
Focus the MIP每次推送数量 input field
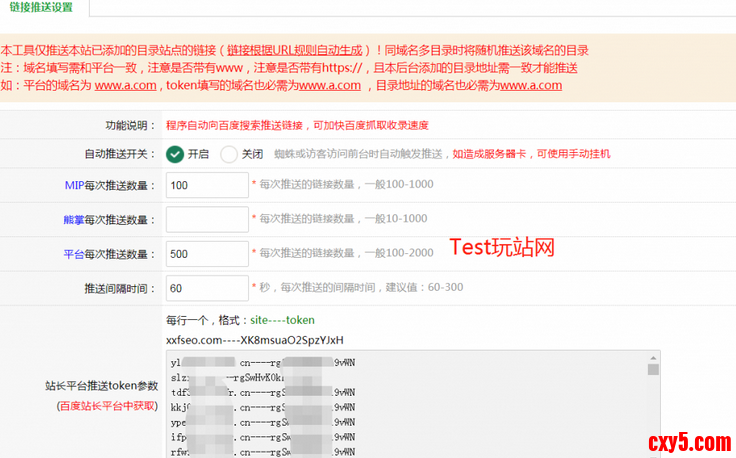(207, 185)
